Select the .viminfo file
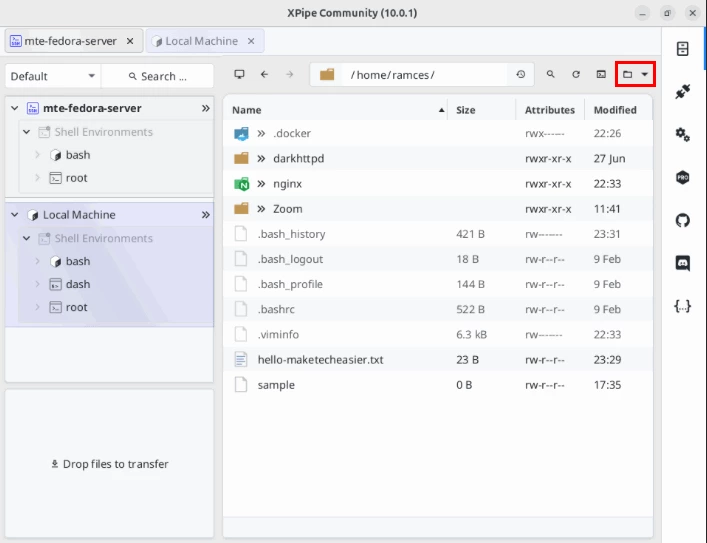The width and height of the screenshot is (707, 543). pyautogui.click(x=438, y=335)
